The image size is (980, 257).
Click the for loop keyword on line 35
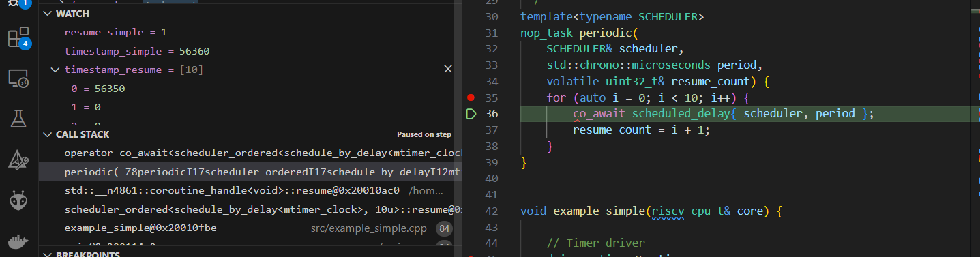(556, 97)
